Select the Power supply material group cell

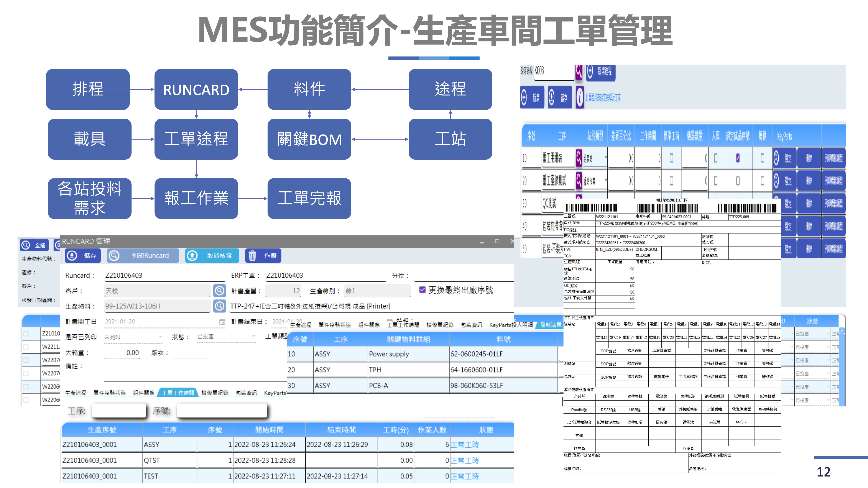click(x=408, y=354)
